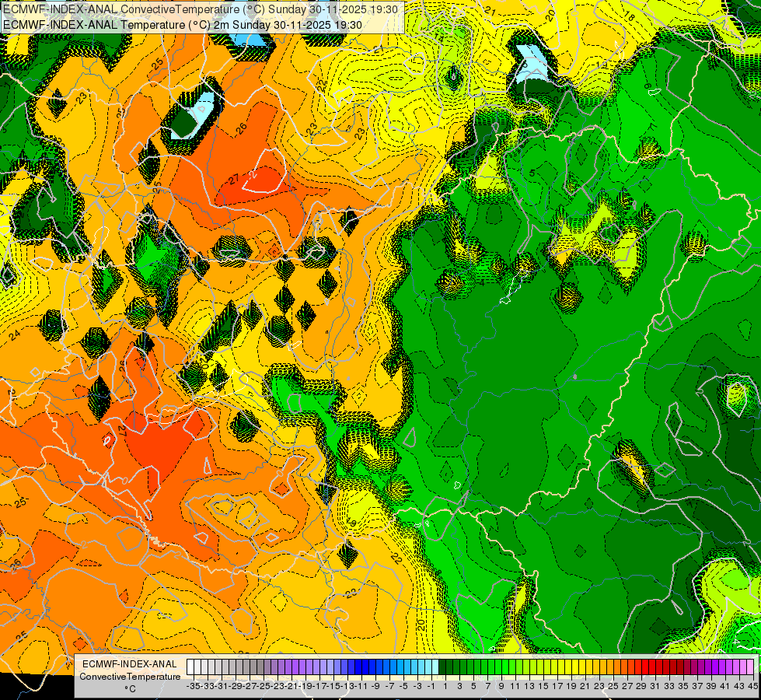Click the legend tick value '-7'
The height and width of the screenshot is (700, 761).
[389, 686]
